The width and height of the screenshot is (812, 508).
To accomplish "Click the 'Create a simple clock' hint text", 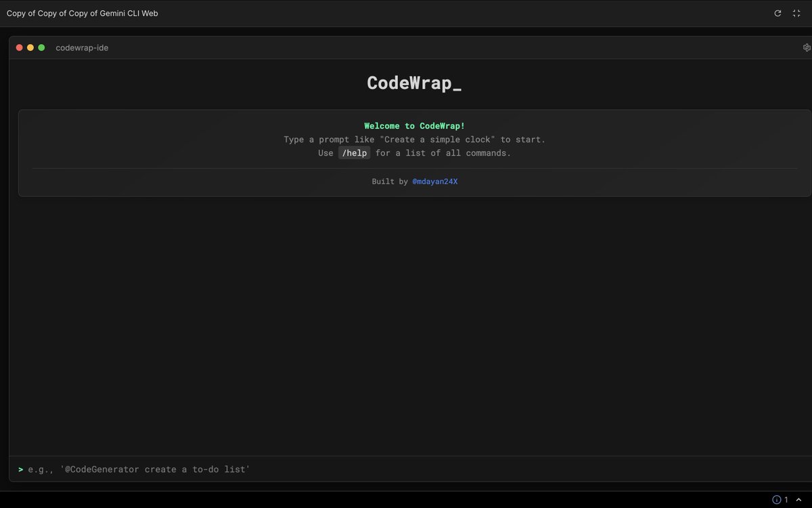I will click(437, 140).
